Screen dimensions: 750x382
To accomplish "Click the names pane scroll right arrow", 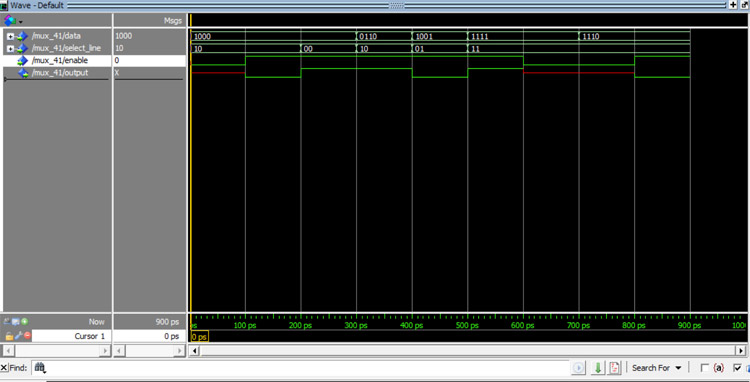I will coord(105,351).
